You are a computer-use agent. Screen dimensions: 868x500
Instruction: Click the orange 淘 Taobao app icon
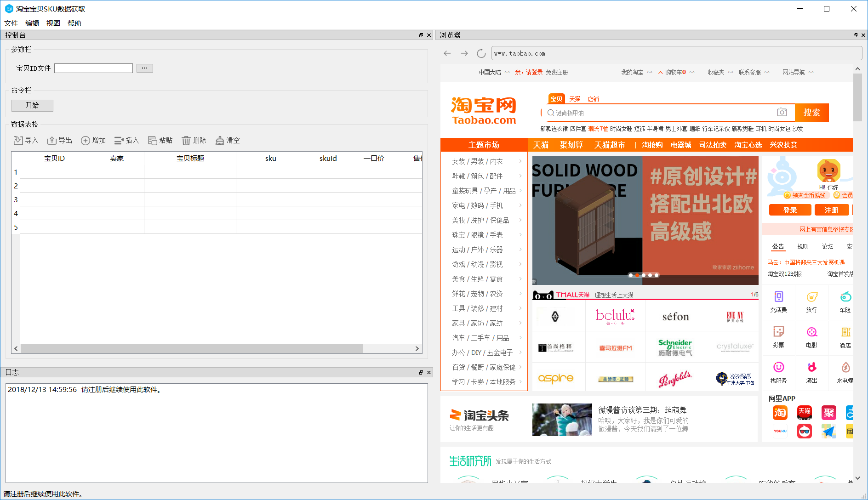coord(780,413)
